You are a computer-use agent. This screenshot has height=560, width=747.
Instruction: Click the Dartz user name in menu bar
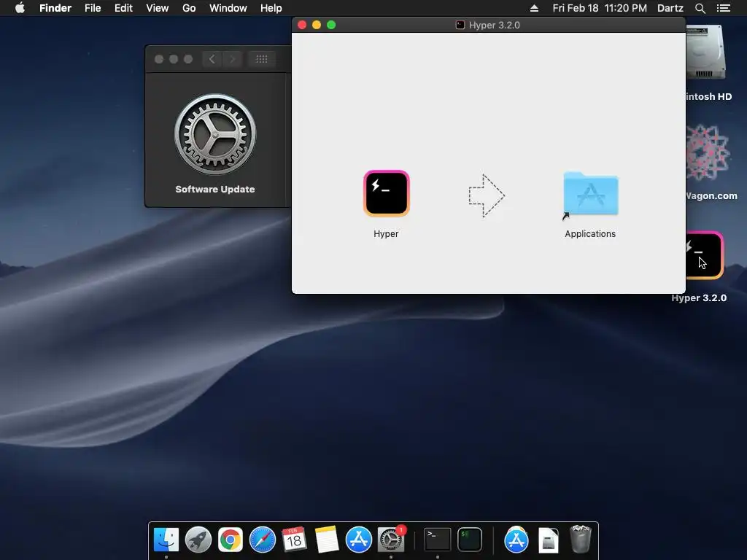point(670,8)
